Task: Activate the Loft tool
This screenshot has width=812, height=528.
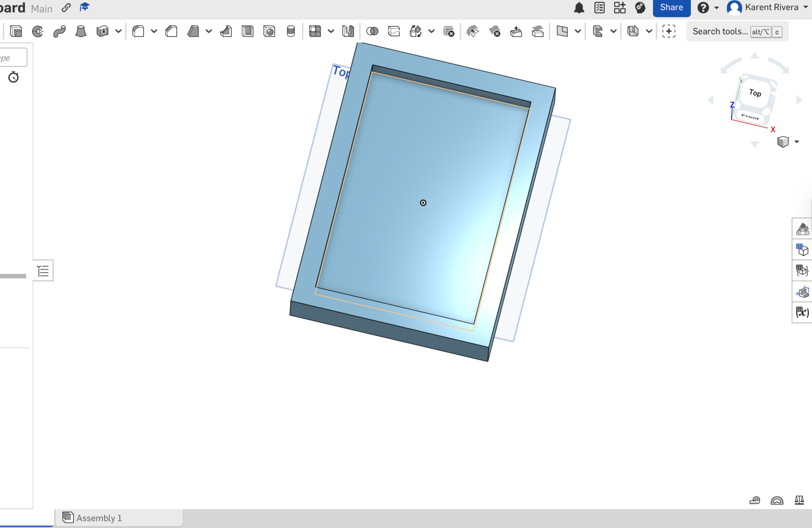Action: coord(81,31)
